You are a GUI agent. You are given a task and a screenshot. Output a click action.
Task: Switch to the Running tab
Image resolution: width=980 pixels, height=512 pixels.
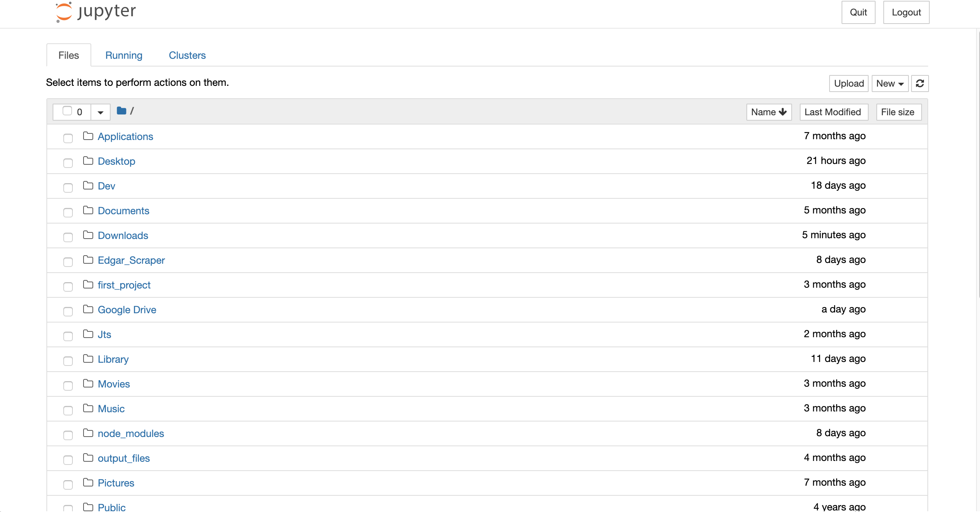124,55
